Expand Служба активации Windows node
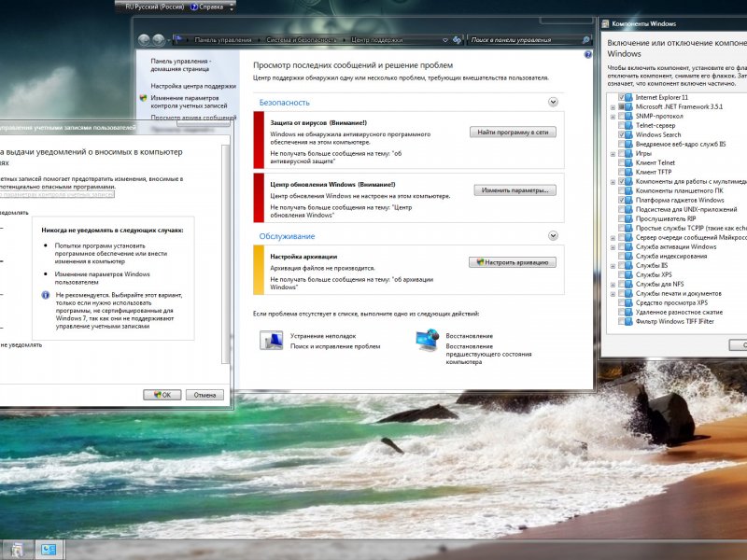The height and width of the screenshot is (560, 747). (613, 247)
